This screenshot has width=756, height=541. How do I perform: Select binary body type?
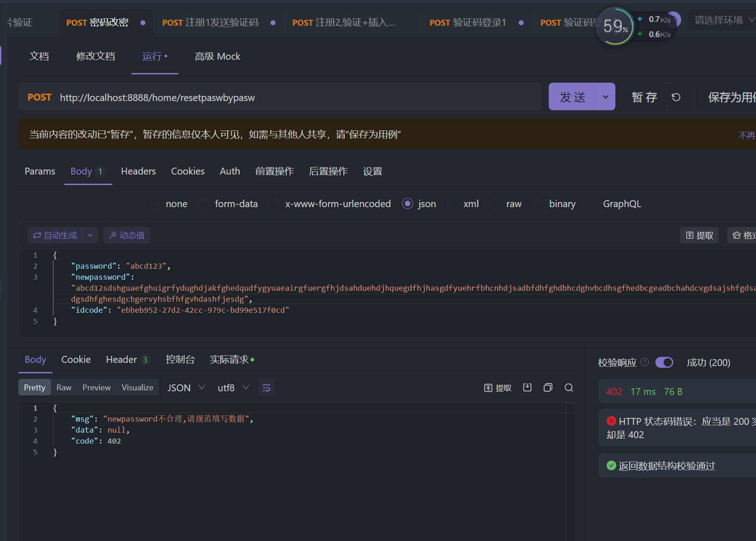554,203
